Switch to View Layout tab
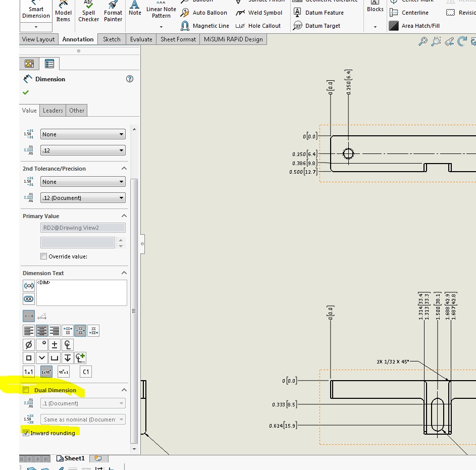Viewport: 476px width, 470px height. pos(38,39)
